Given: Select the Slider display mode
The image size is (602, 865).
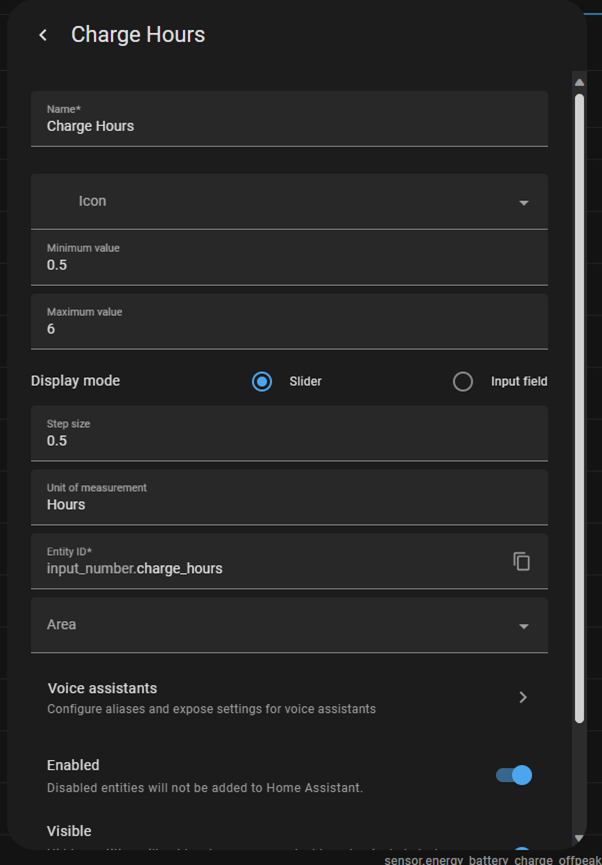Looking at the screenshot, I should 262,381.
